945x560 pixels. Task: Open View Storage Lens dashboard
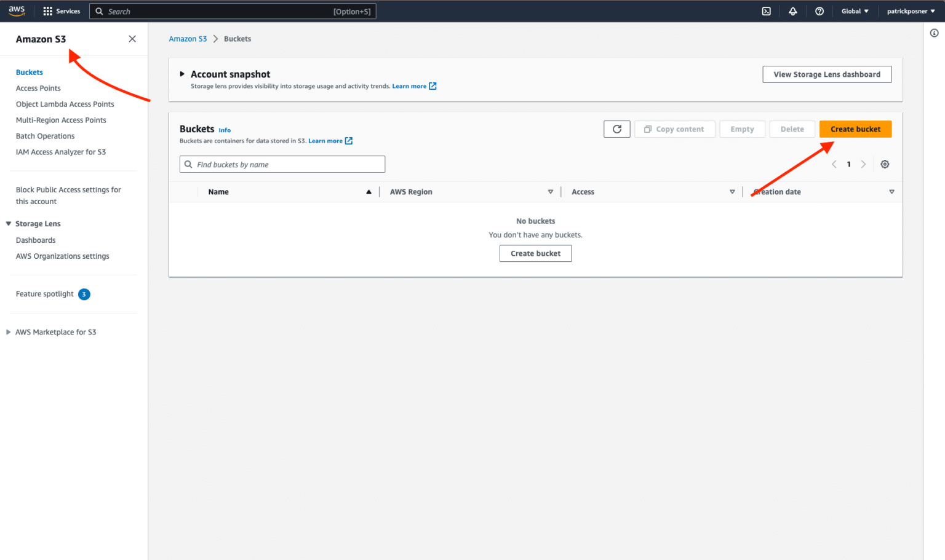(827, 74)
